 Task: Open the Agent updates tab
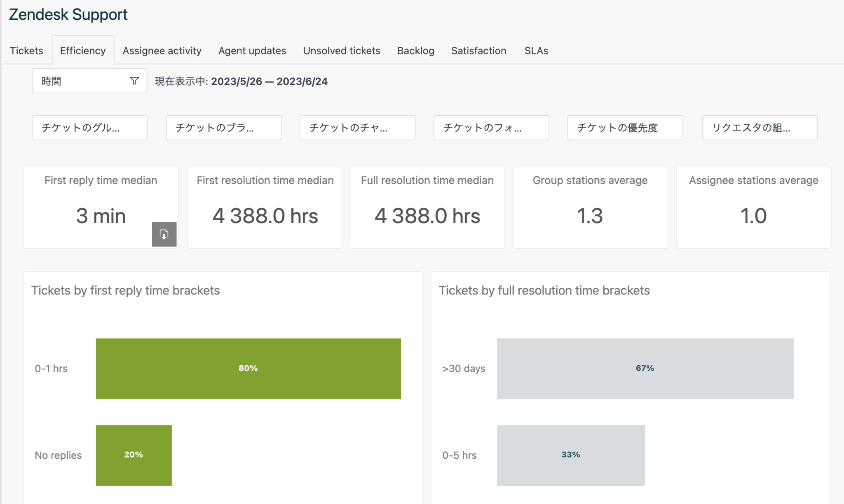pos(252,50)
